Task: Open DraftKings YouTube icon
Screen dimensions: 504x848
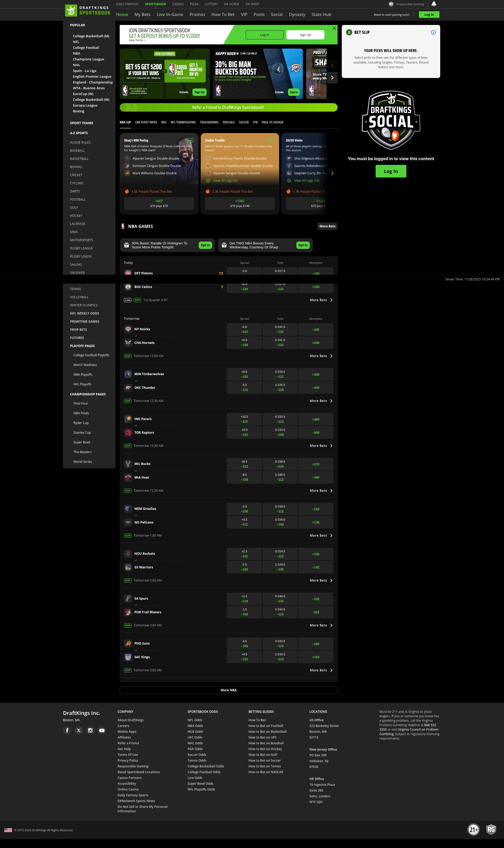Action: point(102,730)
